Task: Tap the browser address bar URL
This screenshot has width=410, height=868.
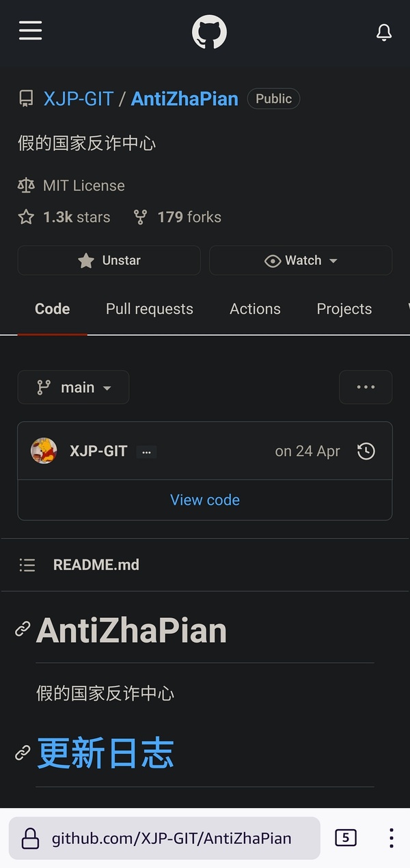Action: click(x=171, y=838)
